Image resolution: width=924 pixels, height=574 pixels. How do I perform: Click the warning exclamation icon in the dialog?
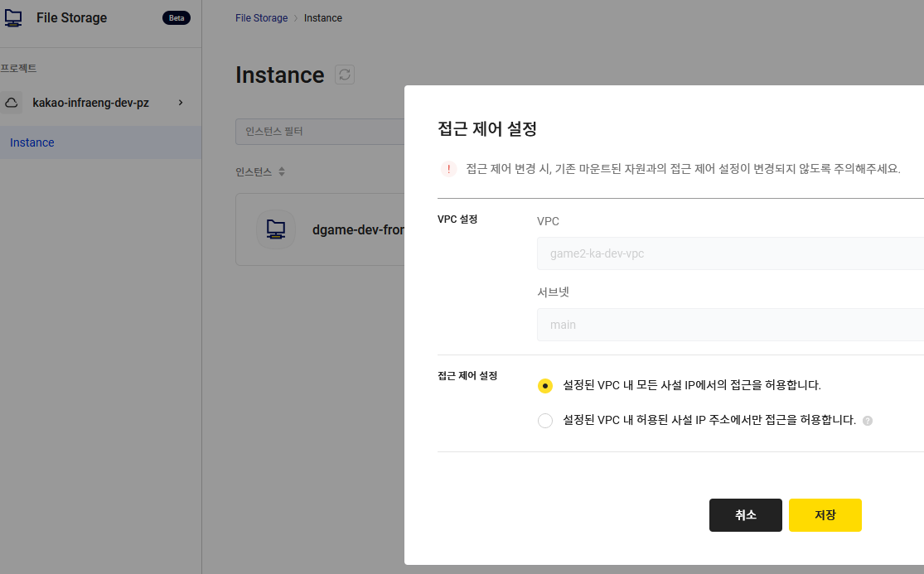coord(448,168)
